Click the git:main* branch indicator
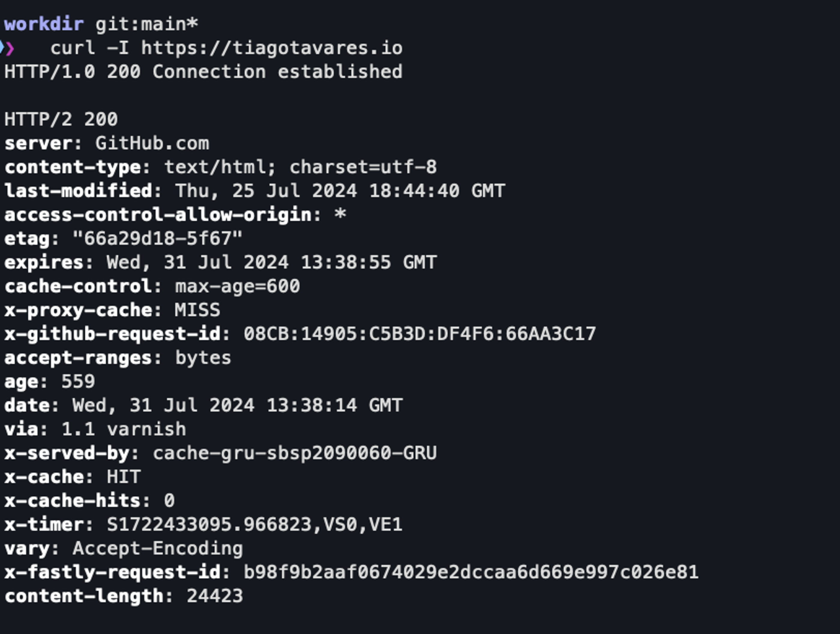Screen dimensions: 840x634 tap(147, 24)
